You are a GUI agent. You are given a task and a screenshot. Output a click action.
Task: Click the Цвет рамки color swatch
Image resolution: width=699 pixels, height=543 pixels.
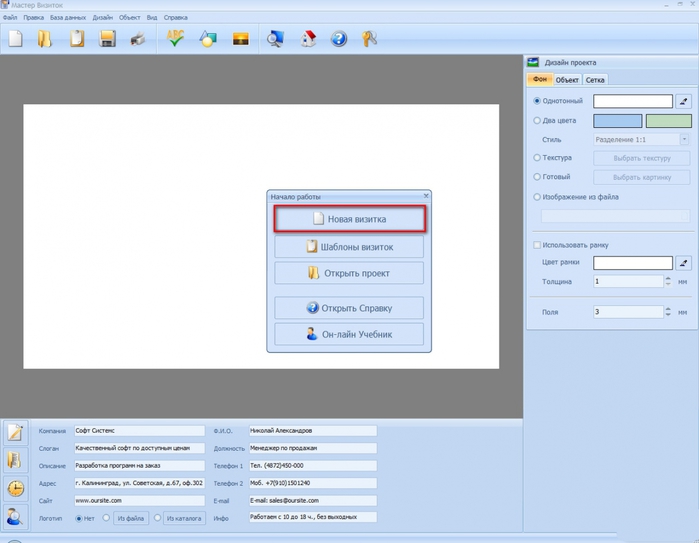[633, 263]
